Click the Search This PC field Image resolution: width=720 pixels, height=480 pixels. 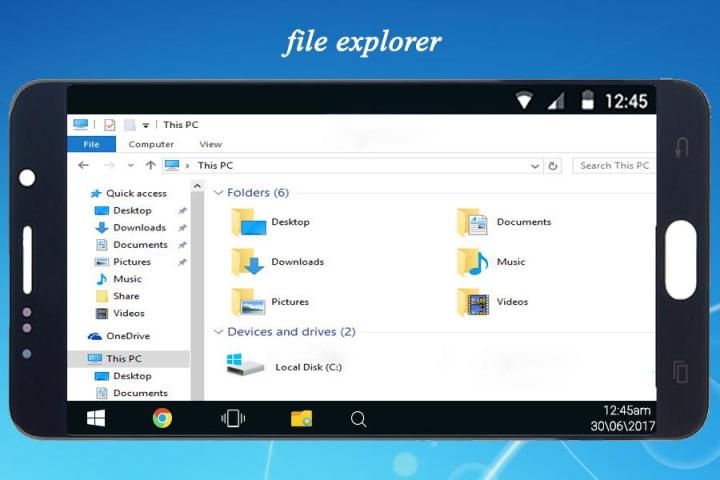(614, 166)
